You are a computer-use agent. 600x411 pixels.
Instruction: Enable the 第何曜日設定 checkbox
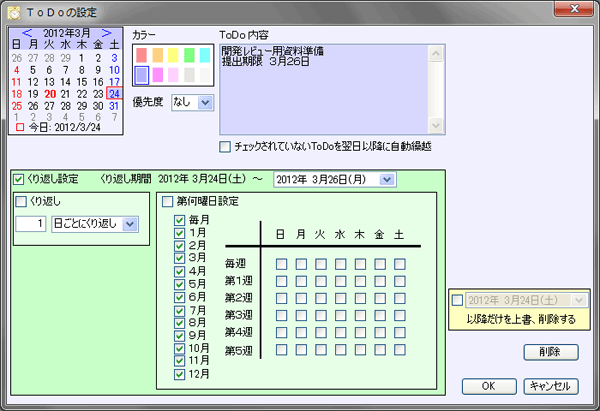coord(167,202)
